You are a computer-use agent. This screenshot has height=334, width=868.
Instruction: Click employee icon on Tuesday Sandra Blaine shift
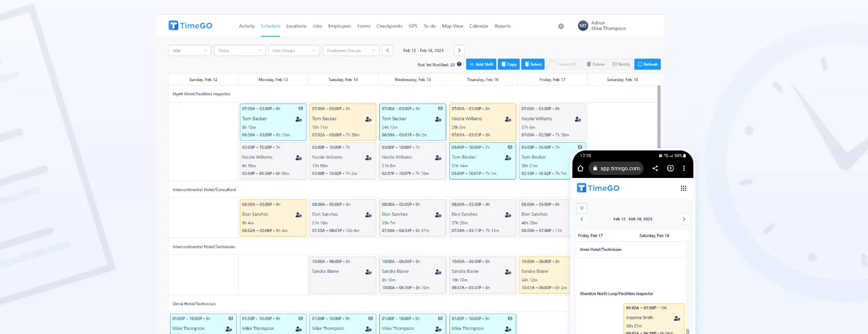pos(368,272)
